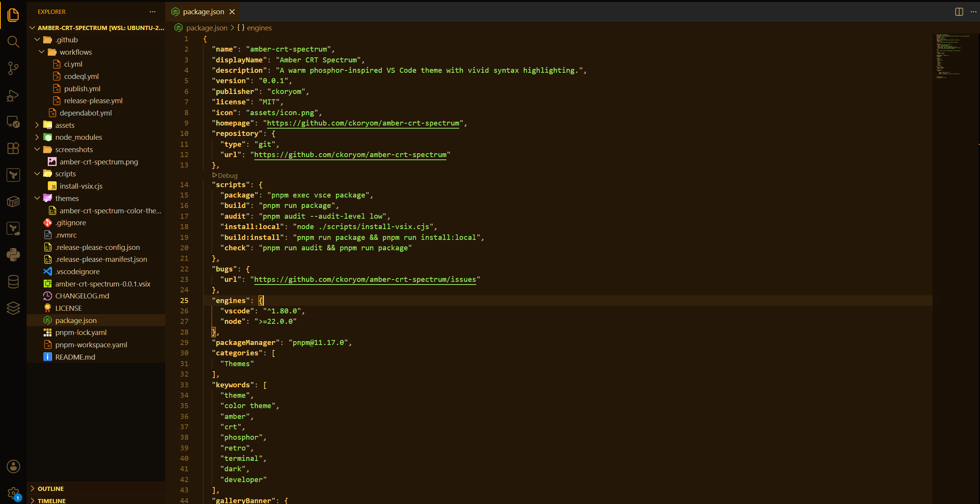980x504 pixels.
Task: Open editor more actions menu
Action: (x=973, y=12)
